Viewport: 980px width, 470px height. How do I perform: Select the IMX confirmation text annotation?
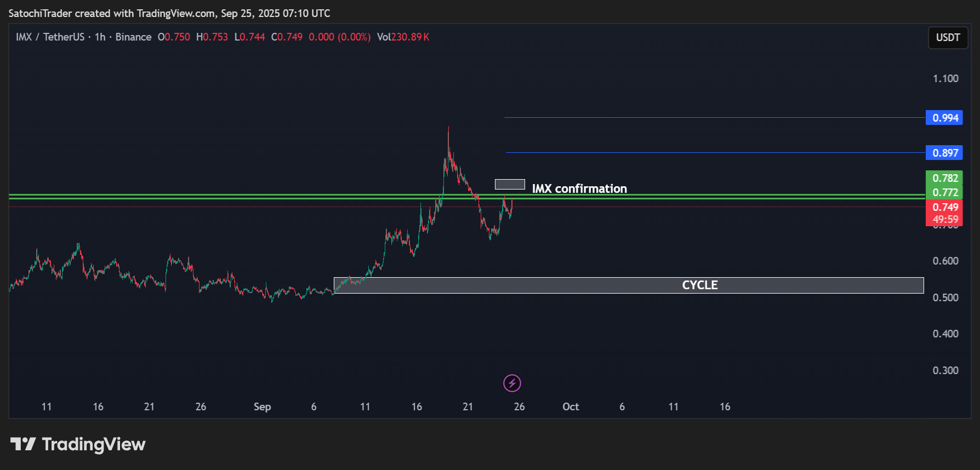point(579,188)
